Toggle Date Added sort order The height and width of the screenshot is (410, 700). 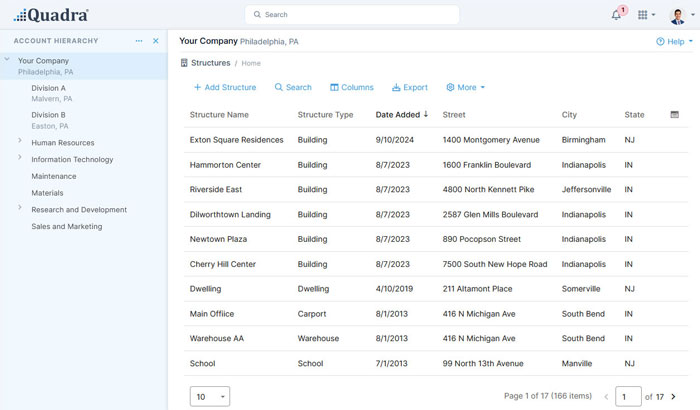[x=401, y=115]
